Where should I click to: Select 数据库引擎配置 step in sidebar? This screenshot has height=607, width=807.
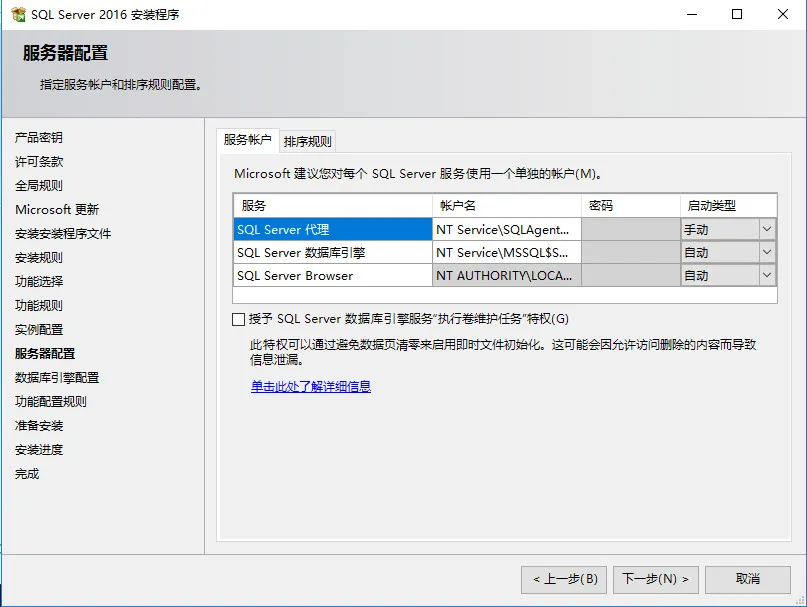click(x=57, y=377)
